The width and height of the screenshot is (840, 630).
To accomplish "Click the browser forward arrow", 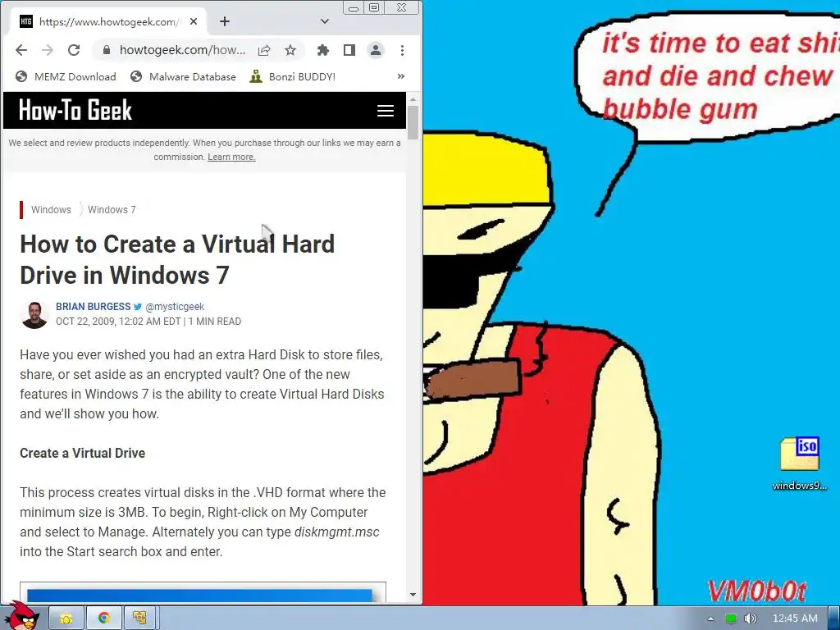I will tap(48, 50).
